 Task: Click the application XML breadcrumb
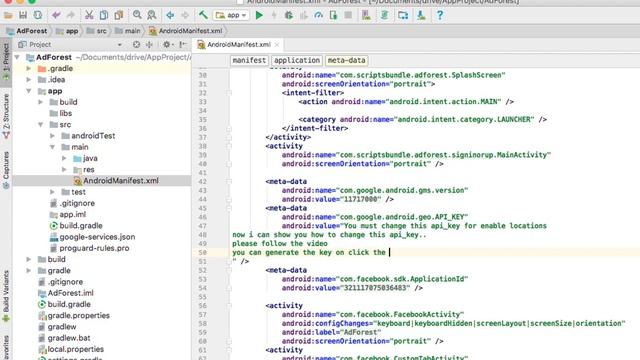pos(297,60)
